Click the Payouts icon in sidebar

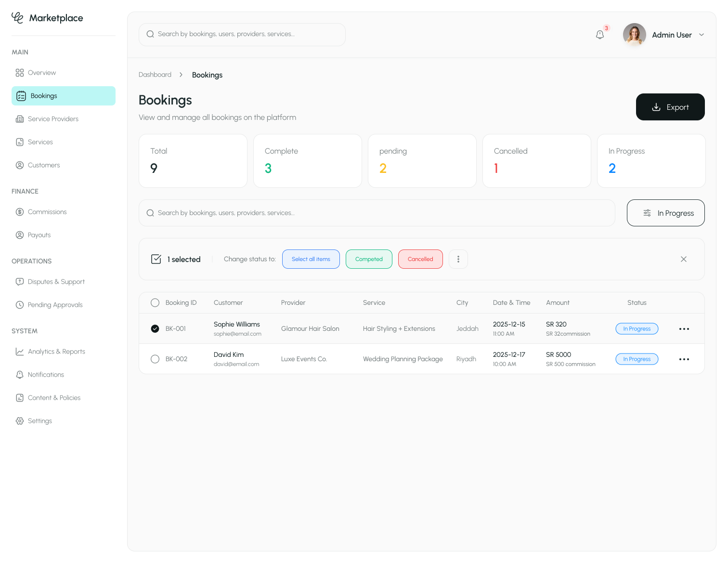click(20, 235)
